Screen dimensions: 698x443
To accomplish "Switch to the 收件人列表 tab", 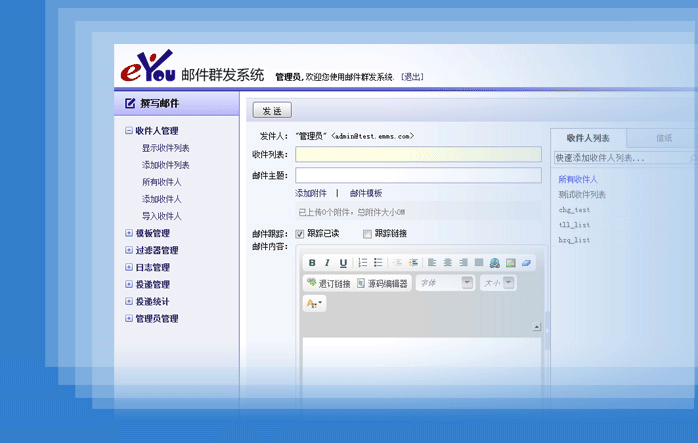I will click(x=588, y=138).
